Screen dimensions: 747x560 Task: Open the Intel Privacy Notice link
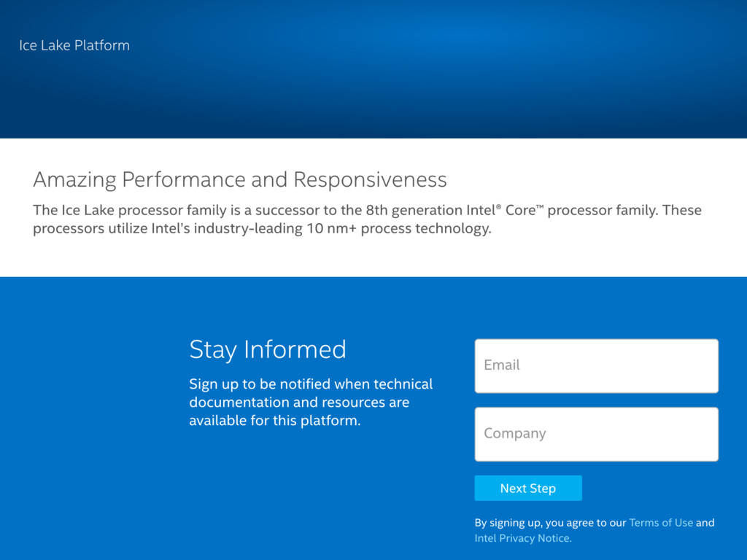(x=522, y=539)
